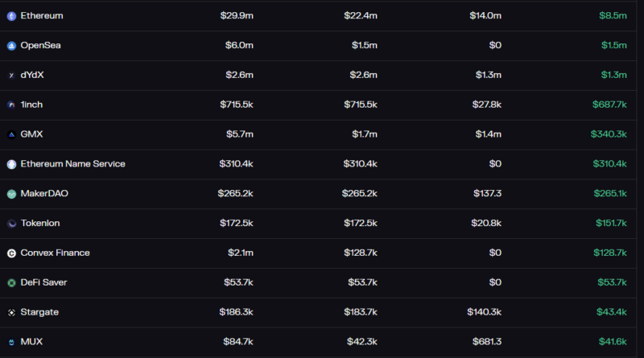
Task: Click the $687.7k value for 1inch
Action: (x=609, y=105)
